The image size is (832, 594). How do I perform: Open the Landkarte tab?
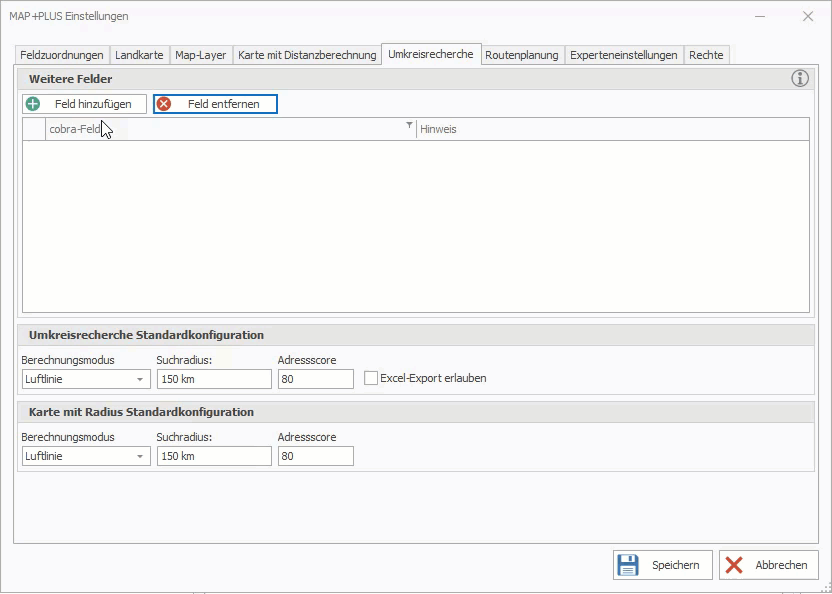139,55
